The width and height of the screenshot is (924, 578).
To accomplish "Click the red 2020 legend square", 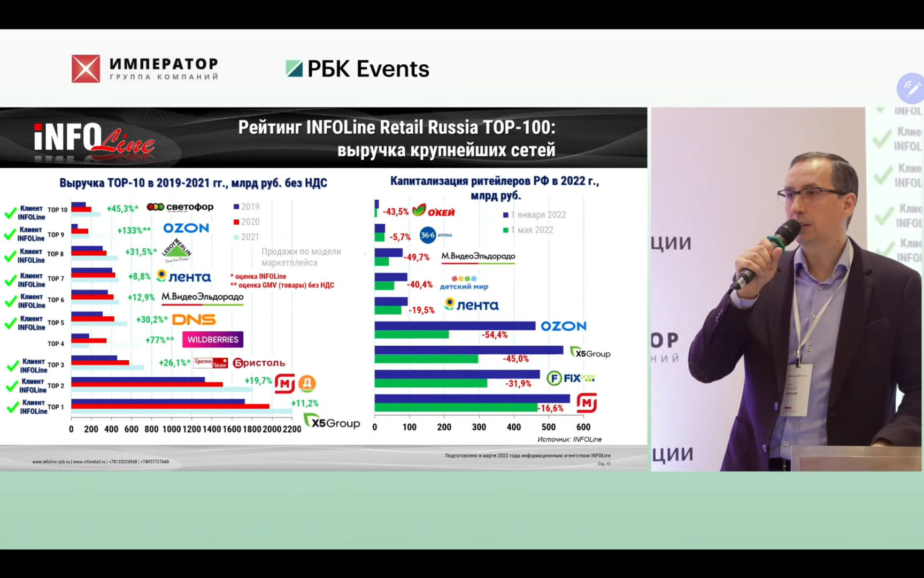I will pos(236,222).
